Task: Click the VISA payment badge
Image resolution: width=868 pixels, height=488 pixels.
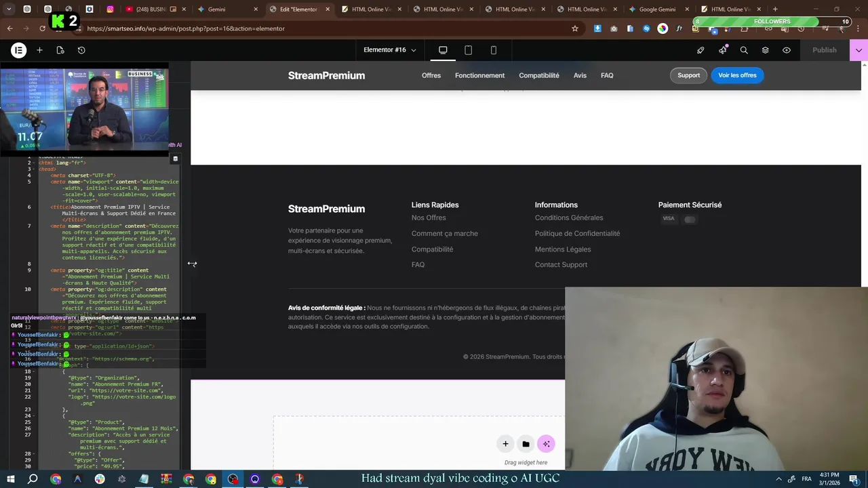Action: click(669, 219)
